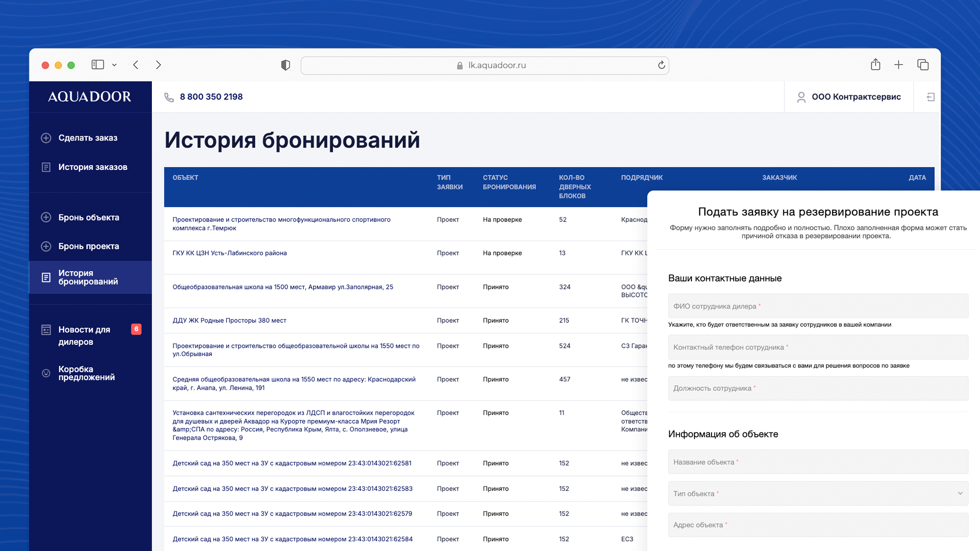
Task: Reload the page using the refresh icon
Action: tap(661, 65)
